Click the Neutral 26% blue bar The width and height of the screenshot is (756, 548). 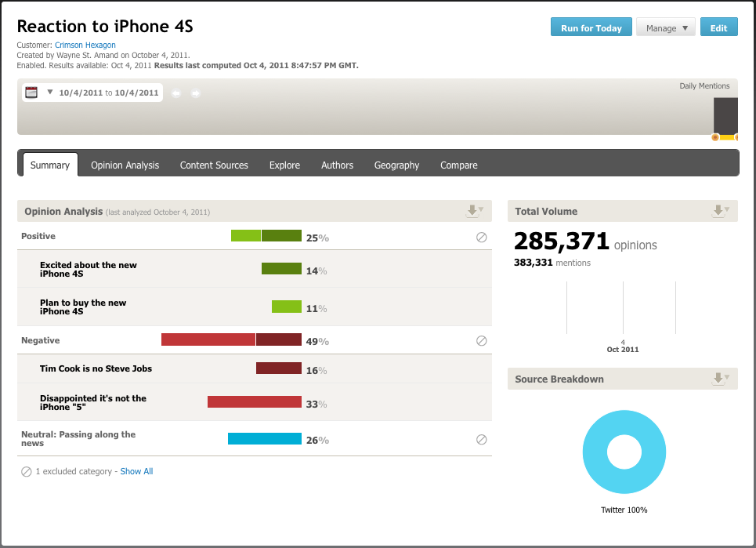coord(265,438)
